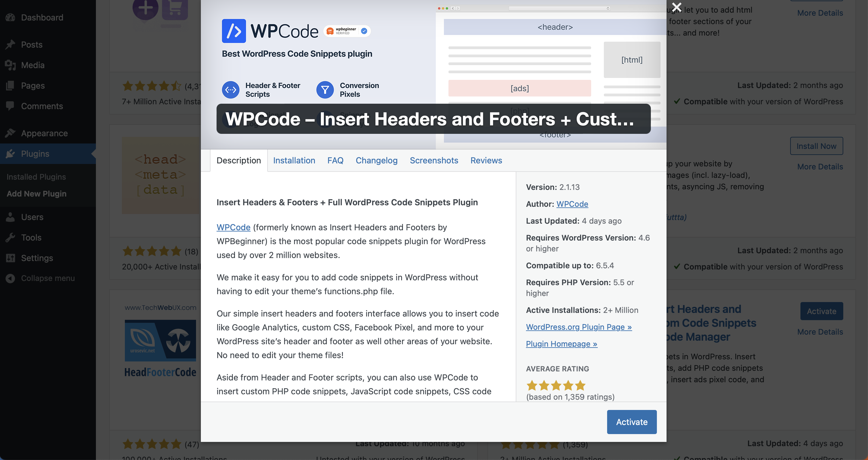Select the Installation tab
This screenshot has width=868, height=460.
pos(294,159)
